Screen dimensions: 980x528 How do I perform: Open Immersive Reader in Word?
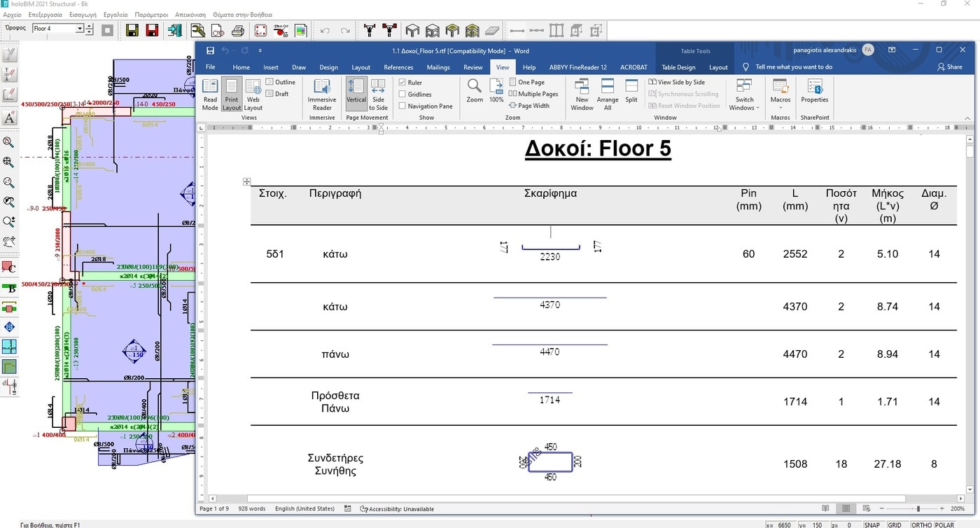[x=322, y=95]
